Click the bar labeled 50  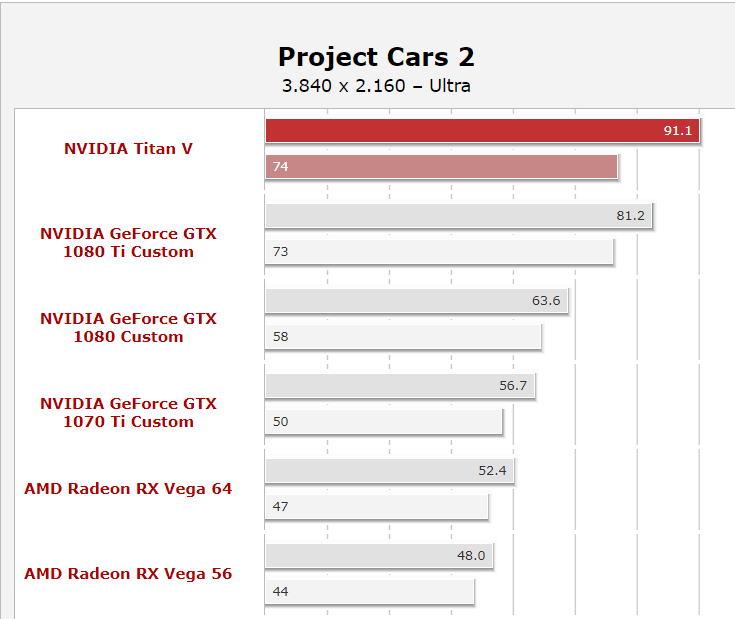coord(384,422)
